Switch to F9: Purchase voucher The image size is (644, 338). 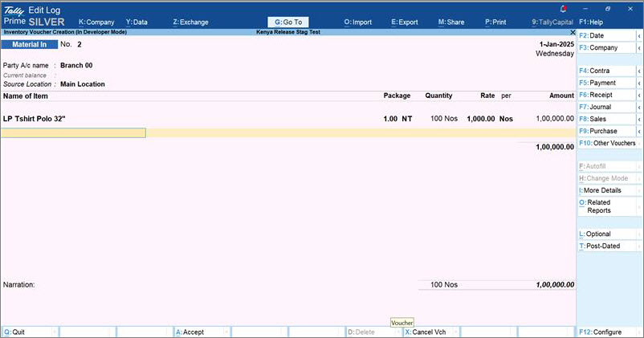click(x=607, y=131)
